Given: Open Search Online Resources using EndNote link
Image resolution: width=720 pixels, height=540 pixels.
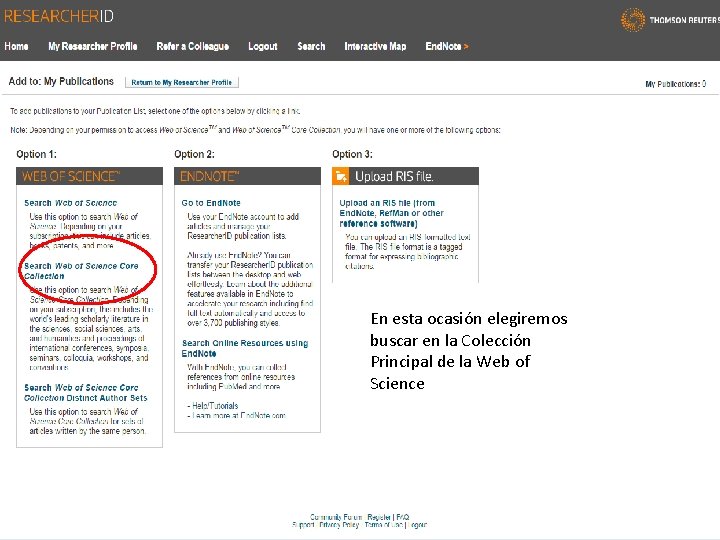Looking at the screenshot, I should click(x=245, y=348).
